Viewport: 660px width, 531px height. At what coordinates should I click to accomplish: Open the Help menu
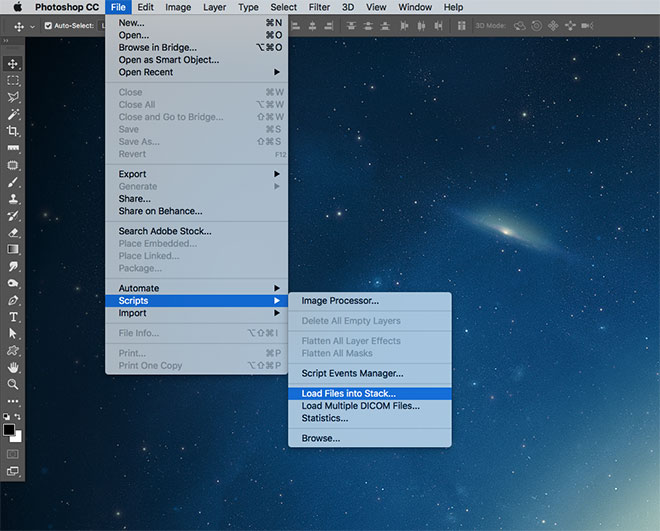point(453,7)
